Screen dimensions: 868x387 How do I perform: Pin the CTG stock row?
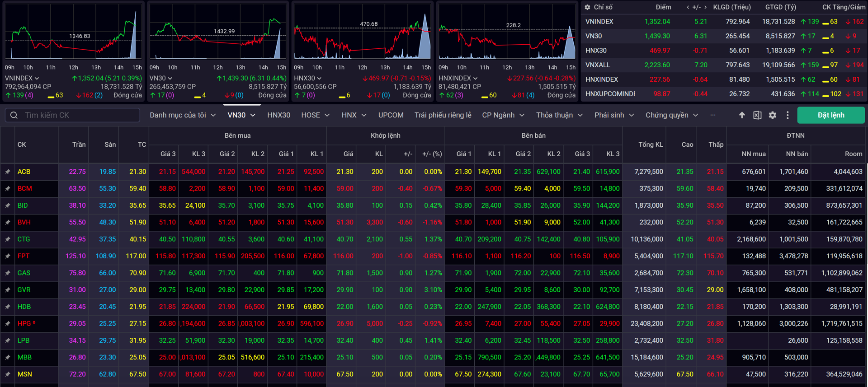(x=8, y=239)
